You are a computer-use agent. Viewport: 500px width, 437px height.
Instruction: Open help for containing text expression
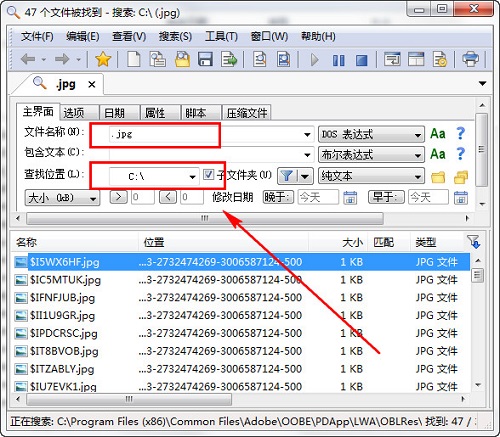(x=461, y=154)
